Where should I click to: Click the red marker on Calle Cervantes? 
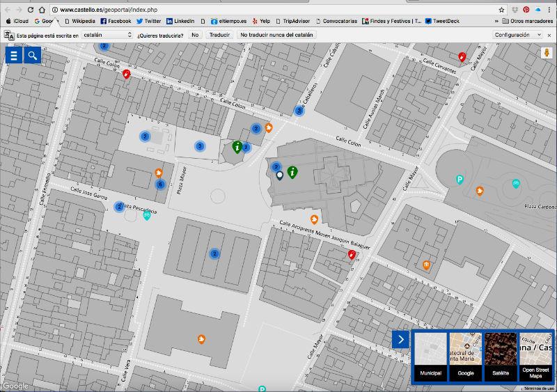tap(462, 56)
